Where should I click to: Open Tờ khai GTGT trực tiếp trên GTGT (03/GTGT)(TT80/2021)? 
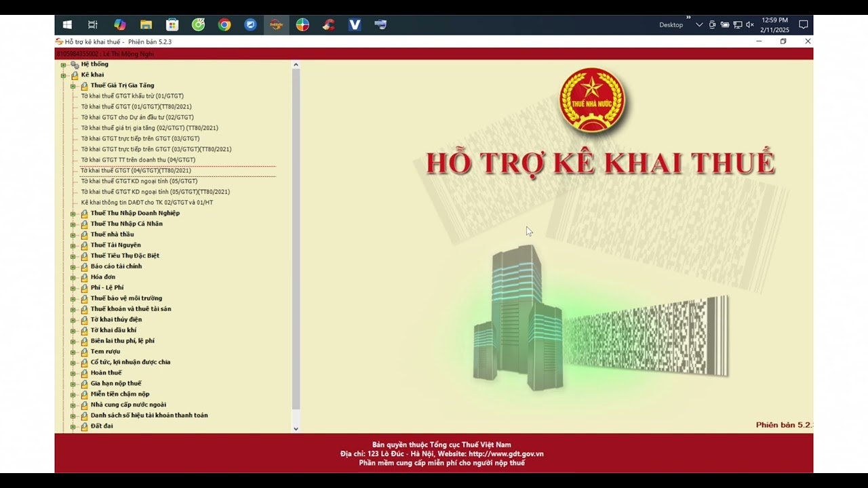tap(157, 149)
